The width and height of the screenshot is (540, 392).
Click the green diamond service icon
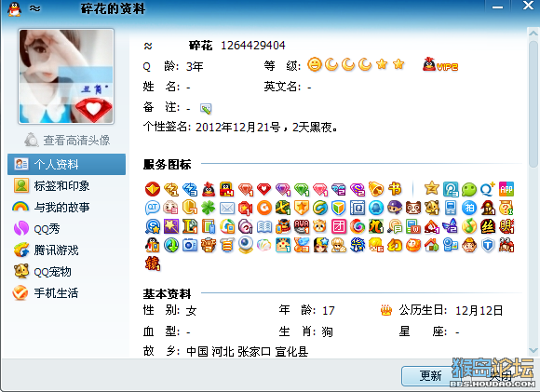coord(302,189)
